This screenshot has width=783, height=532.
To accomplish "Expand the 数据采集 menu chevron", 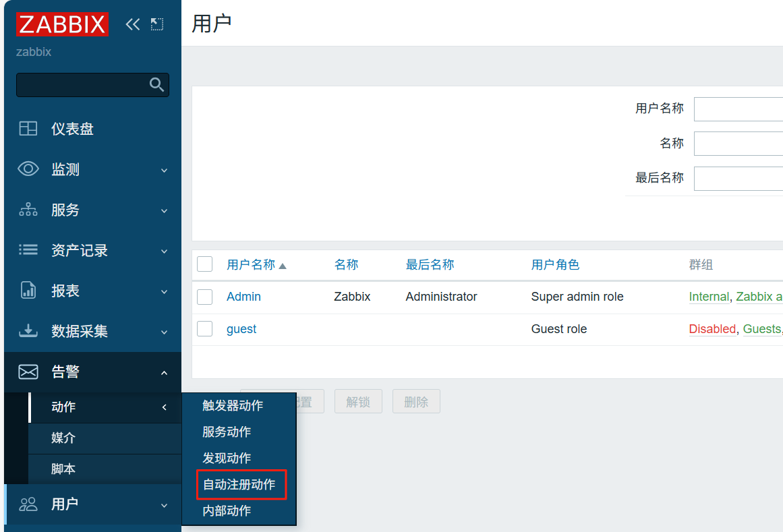I will point(165,332).
